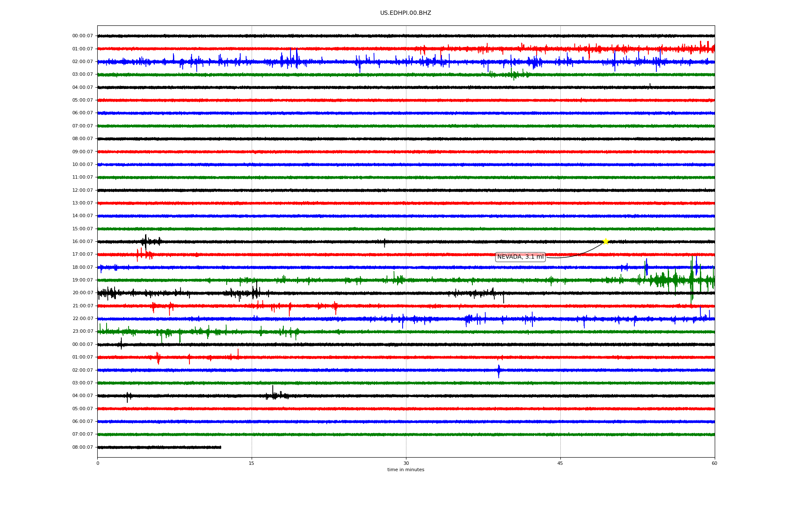Click the 22:00:07 row time label
This screenshot has height=508, width=812.
pos(82,319)
